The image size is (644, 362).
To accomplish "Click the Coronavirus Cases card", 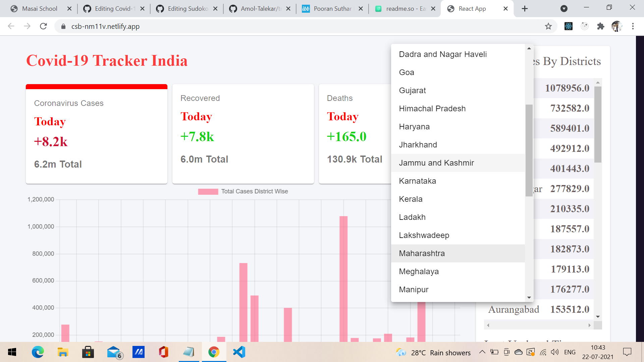I will (x=97, y=134).
